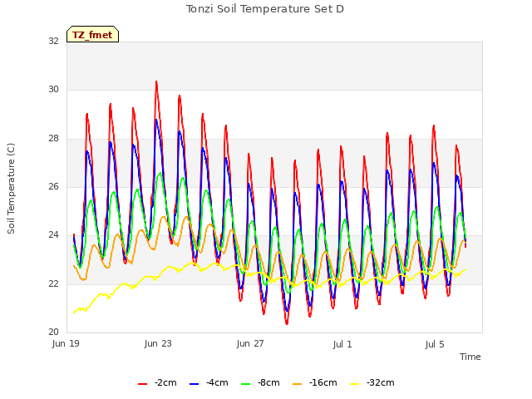Viewport: 532px width, 399px height.
Task: Click the red -2cm legend swatch
Action: click(142, 384)
